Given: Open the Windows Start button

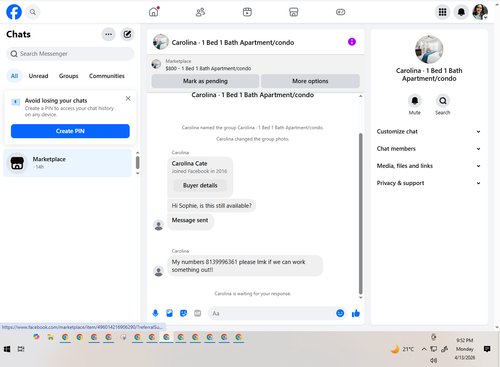Looking at the screenshot, I should (x=7, y=349).
